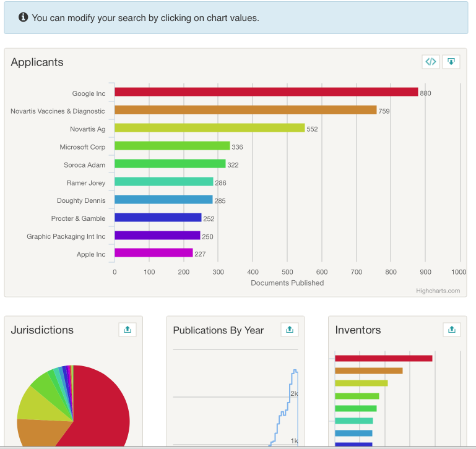476x449 pixels.
Task: Click the Publications By Year heading
Action: pos(219,330)
